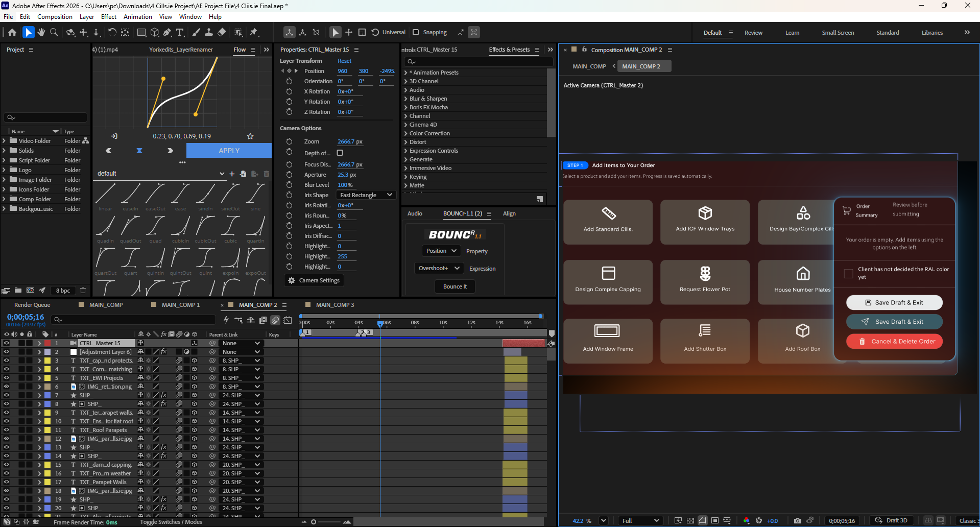Click the Bounce It button
This screenshot has width=980, height=527.
point(455,286)
